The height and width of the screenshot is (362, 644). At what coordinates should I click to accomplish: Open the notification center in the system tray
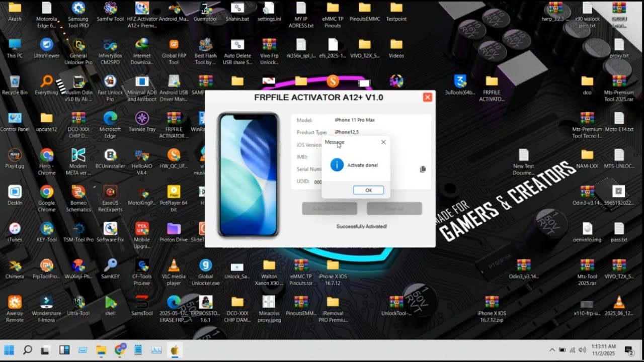click(x=629, y=350)
